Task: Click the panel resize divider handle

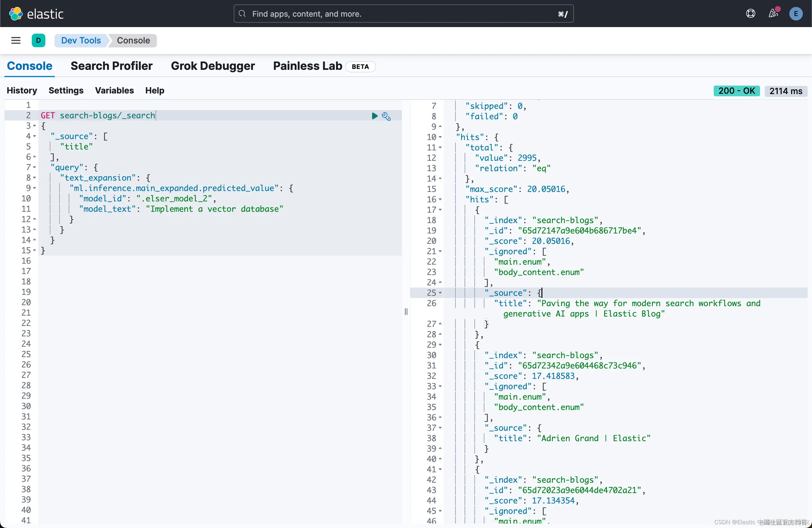Action: (x=406, y=312)
